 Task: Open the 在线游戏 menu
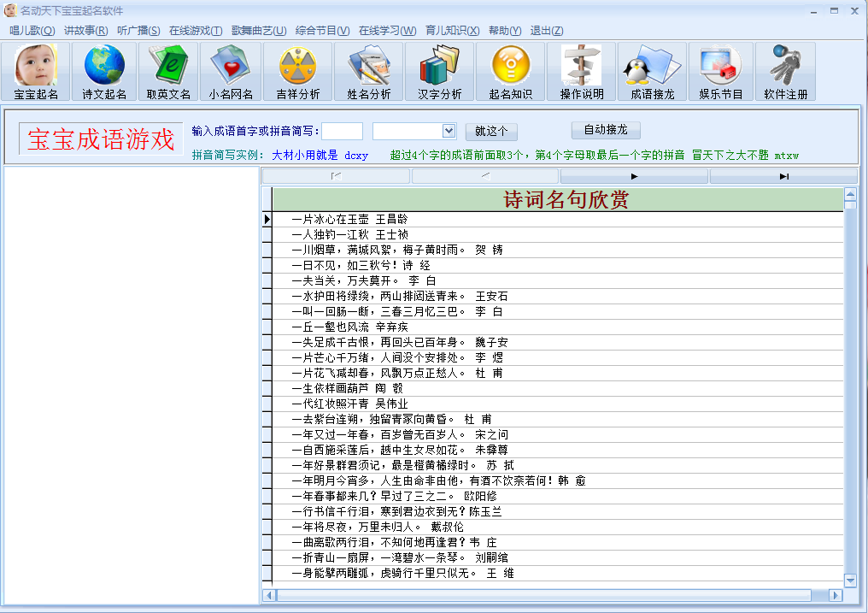[196, 31]
